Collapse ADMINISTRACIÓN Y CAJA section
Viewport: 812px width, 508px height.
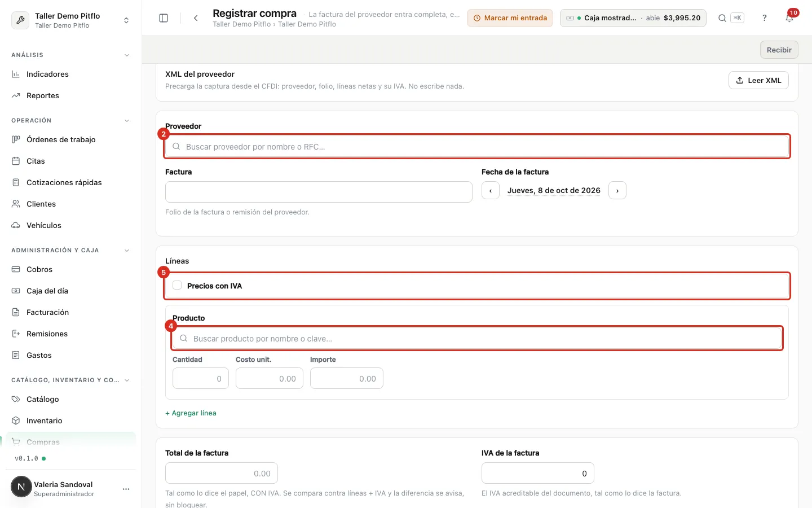127,251
